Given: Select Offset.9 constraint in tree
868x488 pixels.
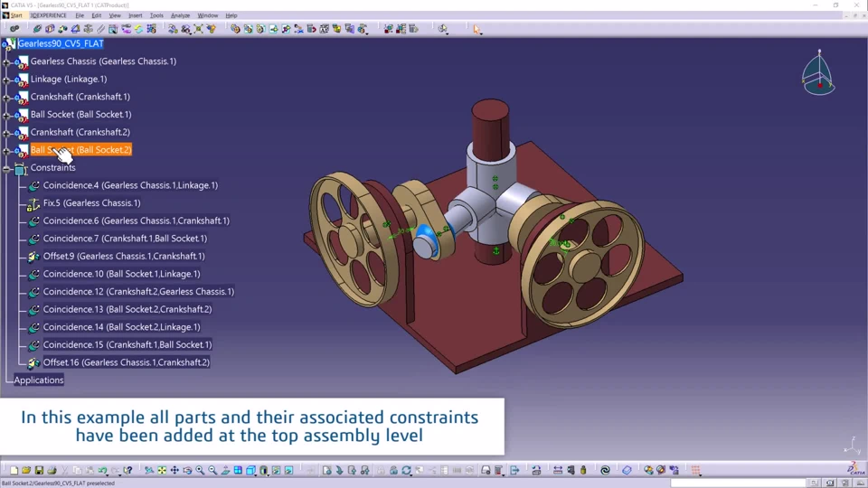Looking at the screenshot, I should click(124, 256).
